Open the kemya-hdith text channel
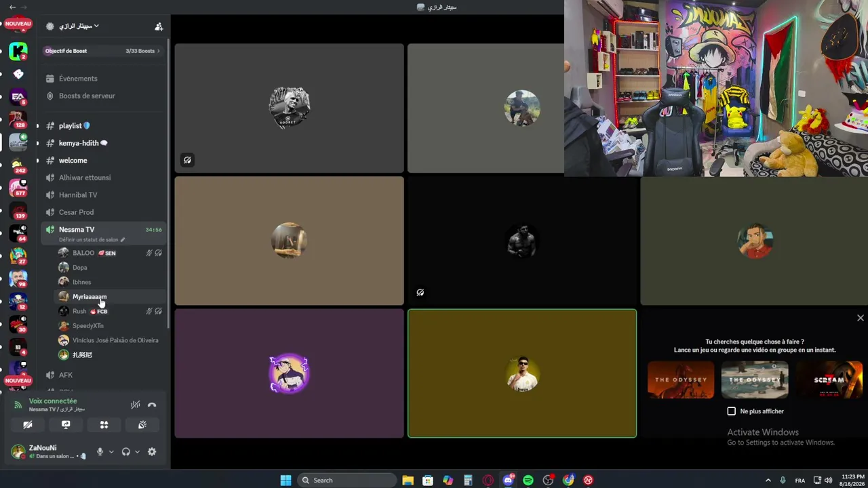This screenshot has height=488, width=868. (x=104, y=143)
